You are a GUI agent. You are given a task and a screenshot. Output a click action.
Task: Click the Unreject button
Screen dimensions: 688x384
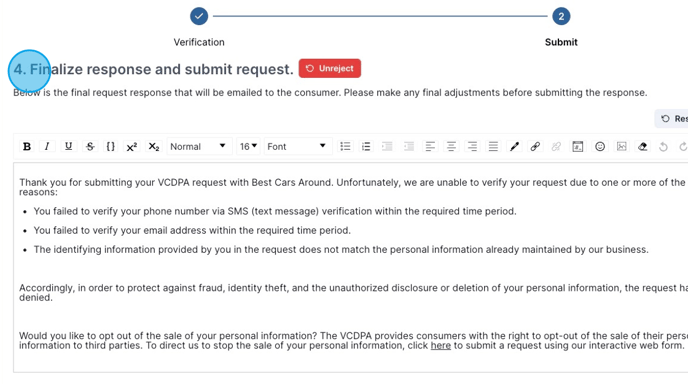330,68
